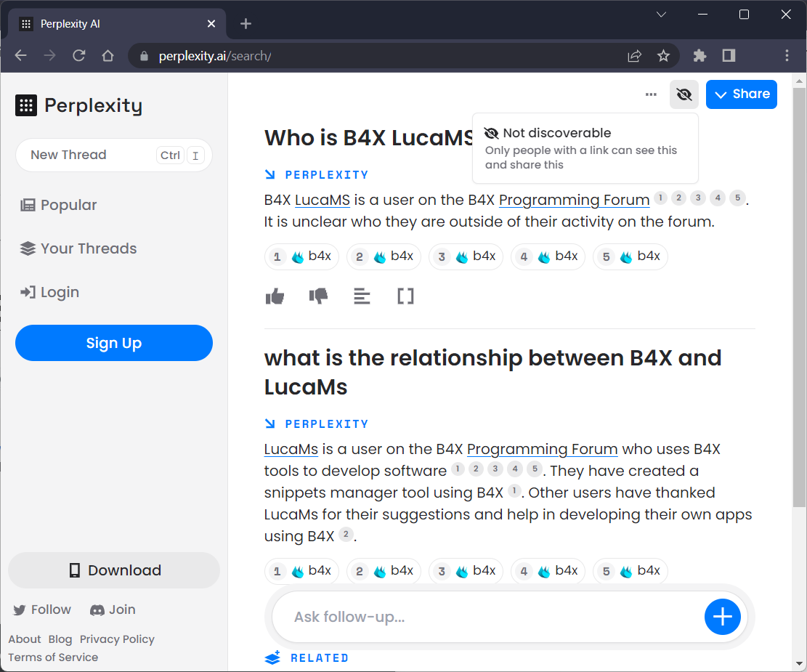The height and width of the screenshot is (672, 807).
Task: Click the view detailed text icon
Action: point(362,296)
